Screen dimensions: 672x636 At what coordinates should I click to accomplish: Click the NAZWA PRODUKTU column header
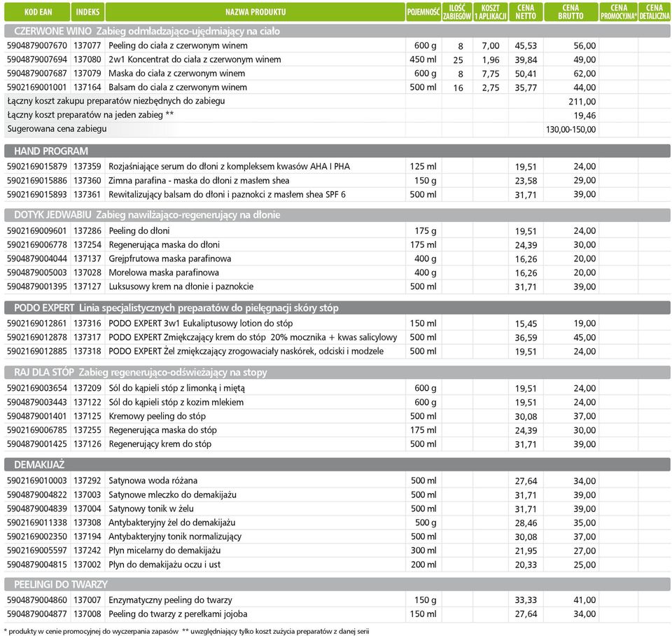coord(255,12)
